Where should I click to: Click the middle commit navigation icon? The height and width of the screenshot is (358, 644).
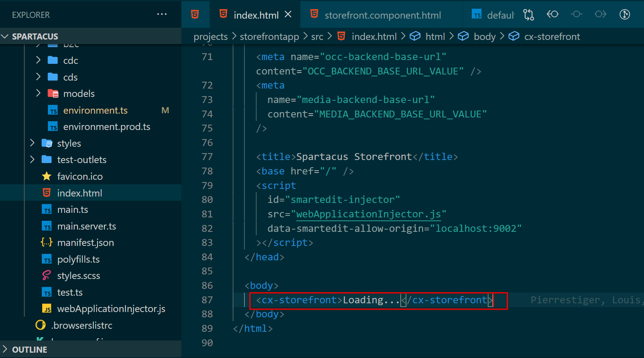tap(576, 14)
